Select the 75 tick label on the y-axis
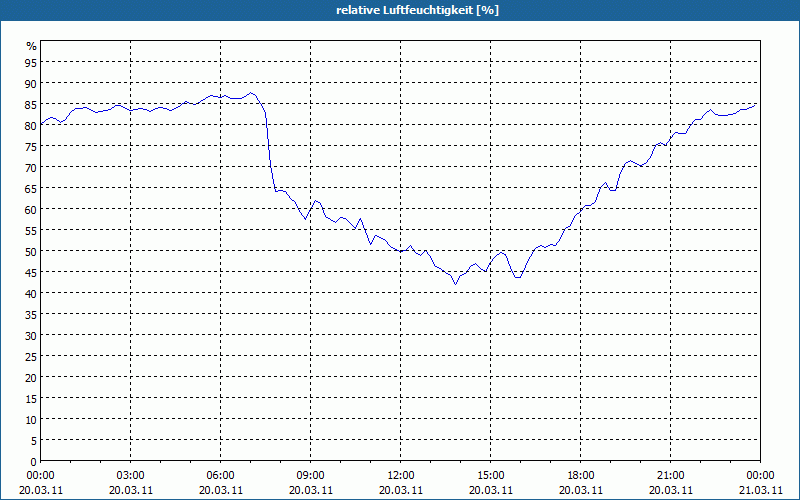This screenshot has height=500, width=800. coord(30,146)
